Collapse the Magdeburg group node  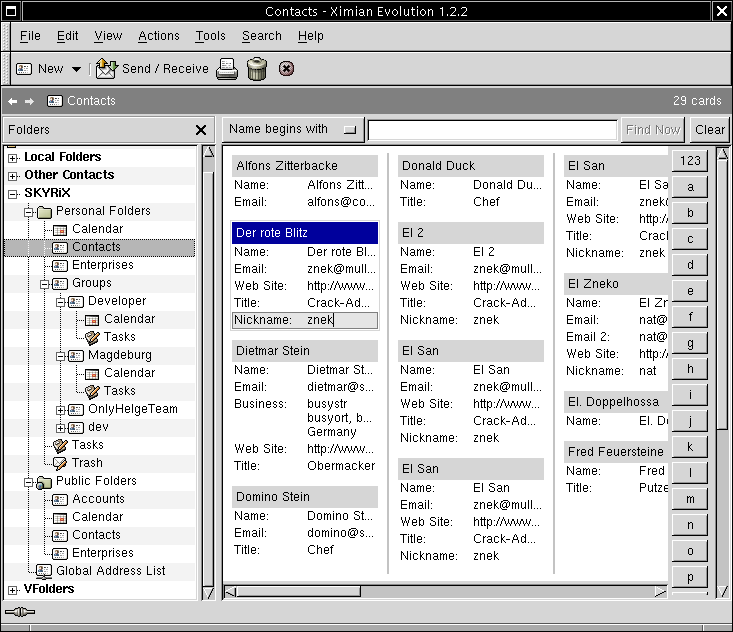coord(60,356)
